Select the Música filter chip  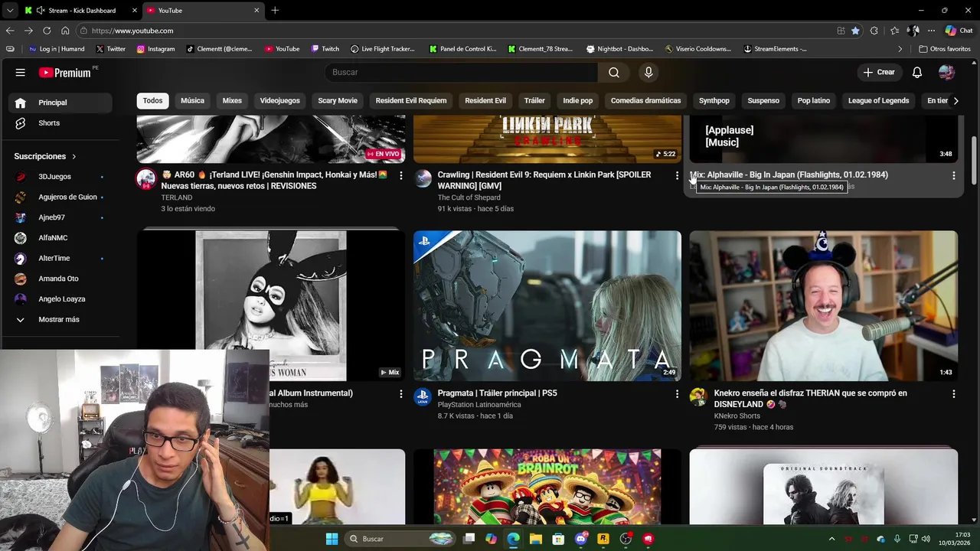tap(192, 100)
